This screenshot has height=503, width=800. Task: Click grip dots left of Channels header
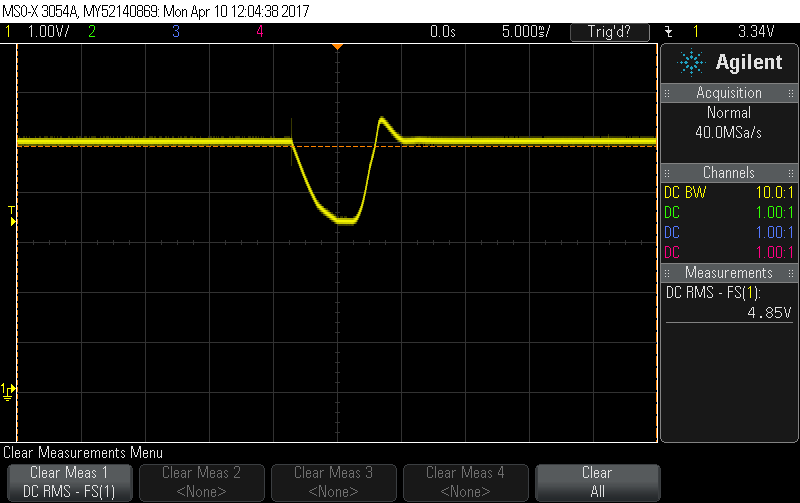pos(667,173)
